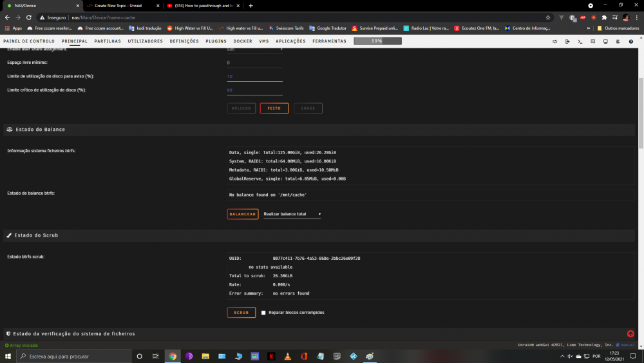This screenshot has width=644, height=363.
Task: Click the Estado do Balance section header
Action: coord(319,130)
